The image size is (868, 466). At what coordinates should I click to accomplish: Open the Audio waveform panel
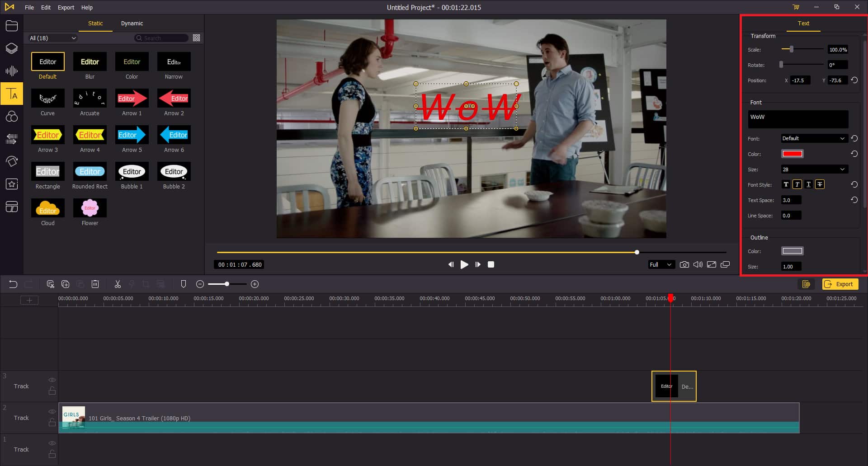[12, 71]
